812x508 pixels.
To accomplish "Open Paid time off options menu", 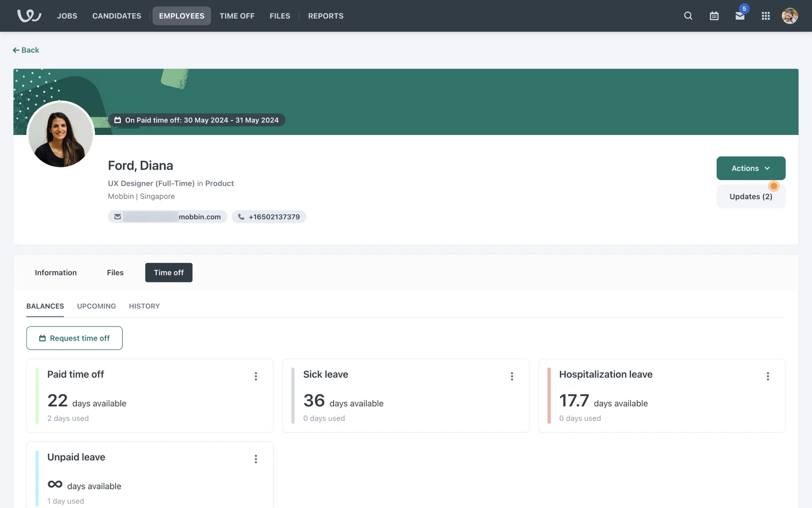I will pyautogui.click(x=256, y=376).
